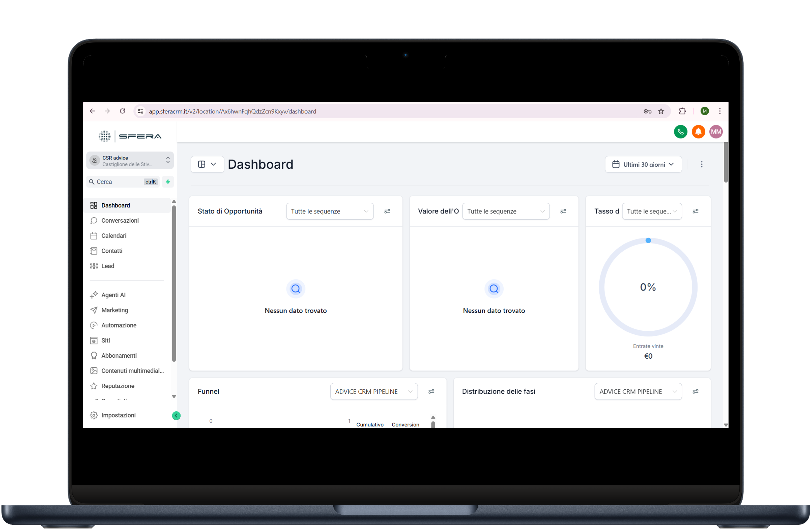Go to Automazione in the sidebar
Viewport: 812px width, 530px height.
119,325
